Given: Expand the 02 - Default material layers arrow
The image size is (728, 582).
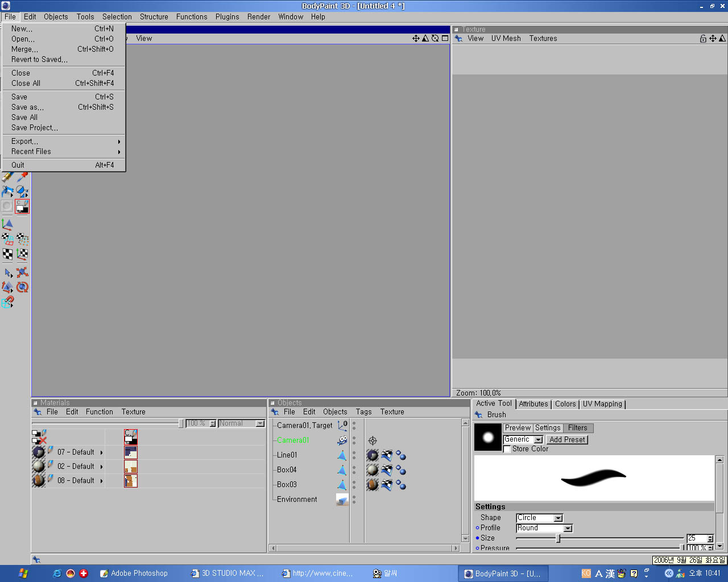Looking at the screenshot, I should point(102,467).
